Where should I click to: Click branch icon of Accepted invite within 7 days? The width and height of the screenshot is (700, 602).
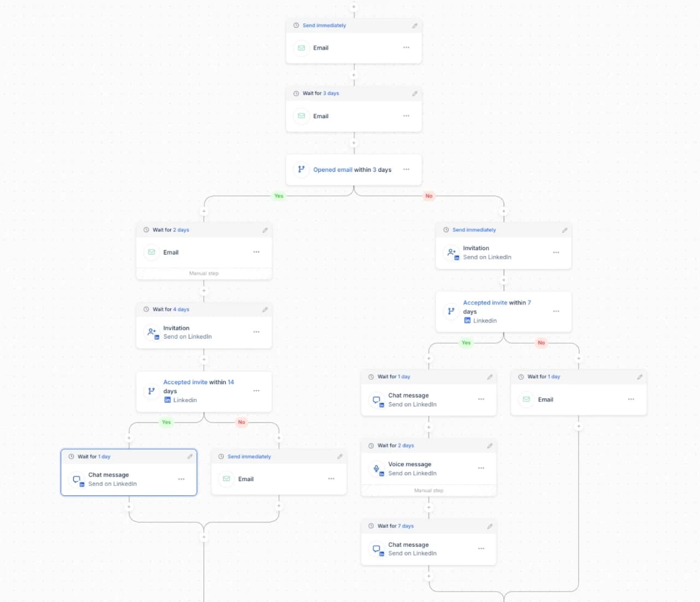(x=451, y=311)
